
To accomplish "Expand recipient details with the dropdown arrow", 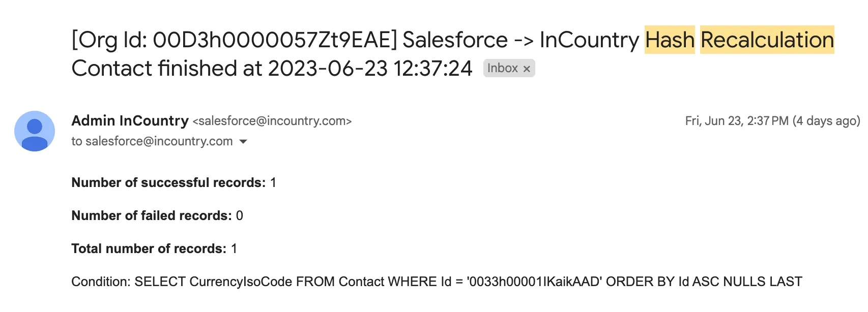I will click(x=243, y=141).
